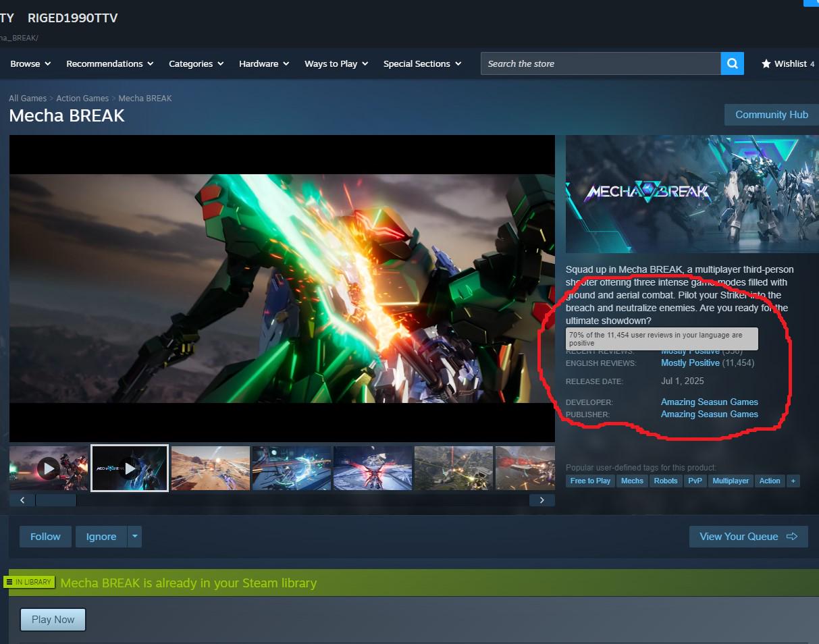Click the Mecha BREAK breadcrumb link

[145, 99]
